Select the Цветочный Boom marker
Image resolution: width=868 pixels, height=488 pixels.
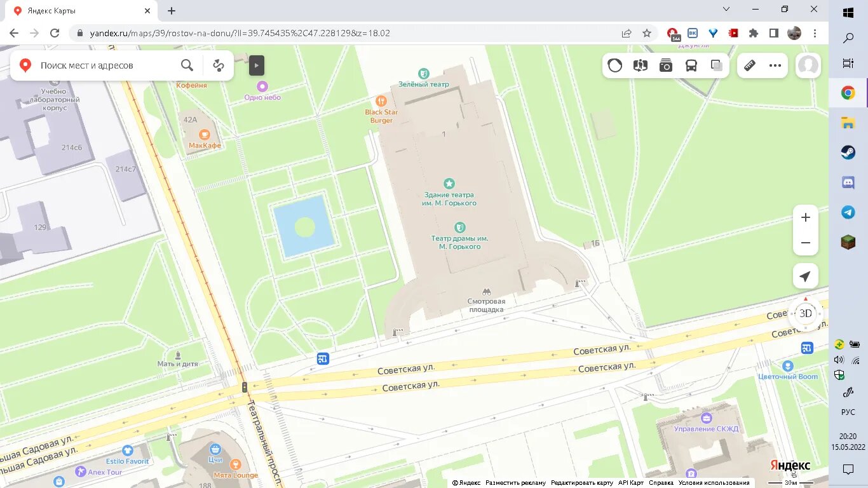point(788,366)
